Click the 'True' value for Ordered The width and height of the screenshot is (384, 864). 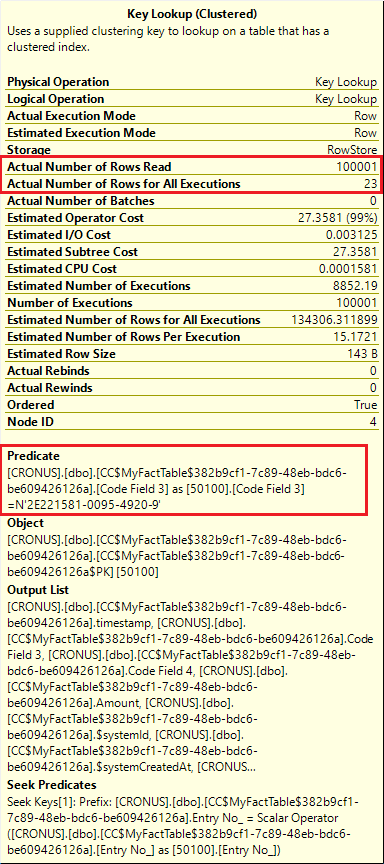(366, 405)
